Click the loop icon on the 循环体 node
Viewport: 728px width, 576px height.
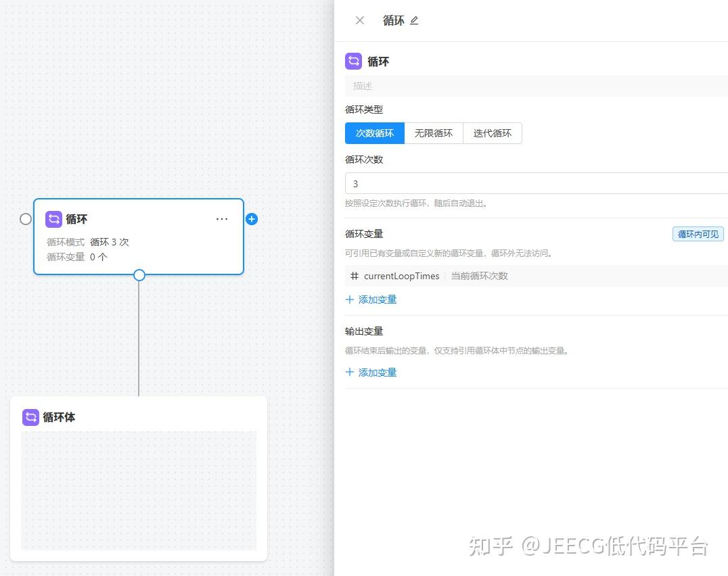pos(30,417)
